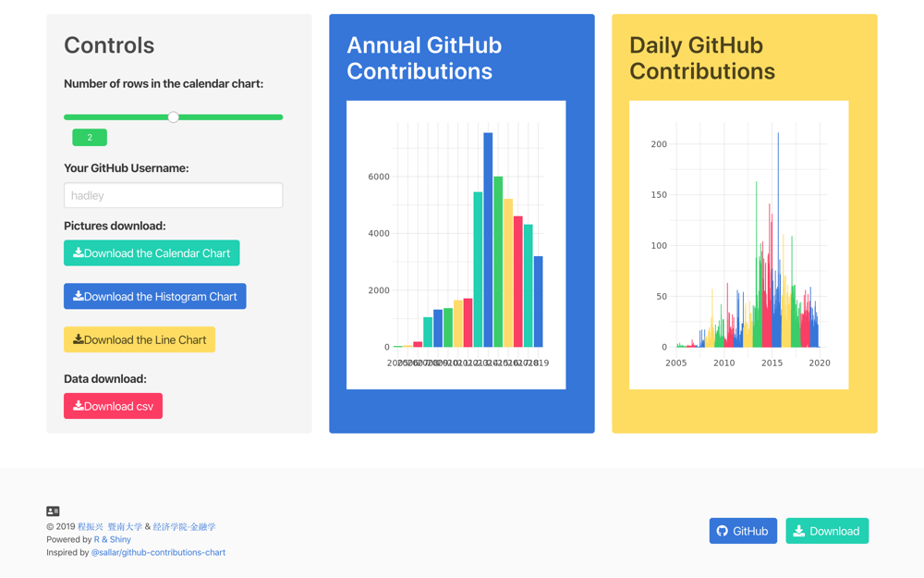Click the download icon in footer Download button

(x=798, y=531)
